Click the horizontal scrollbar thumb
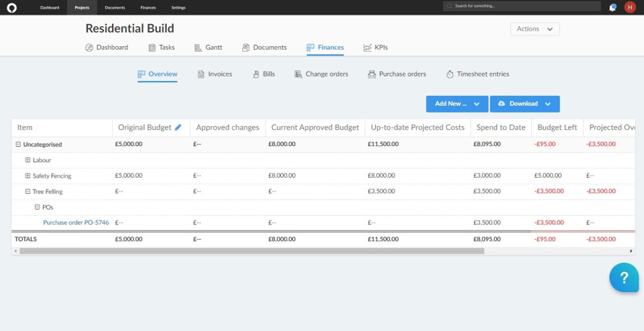The height and width of the screenshot is (331, 644). tap(252, 251)
